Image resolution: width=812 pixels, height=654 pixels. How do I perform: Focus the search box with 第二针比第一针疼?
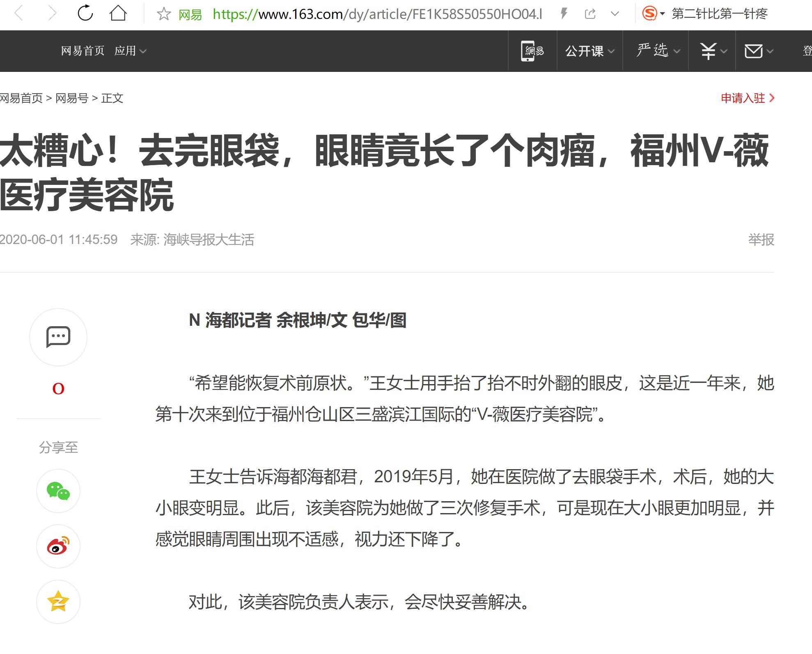point(719,14)
